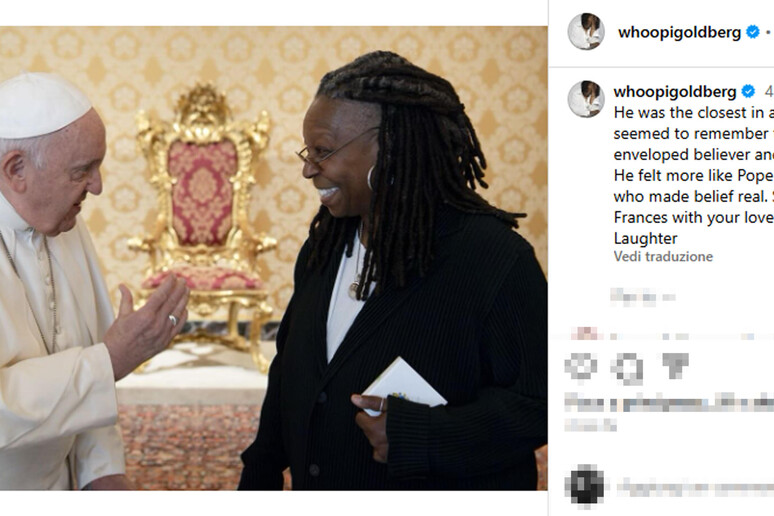Click the blurred likes count line
The width and height of the screenshot is (774, 516).
click(x=669, y=403)
